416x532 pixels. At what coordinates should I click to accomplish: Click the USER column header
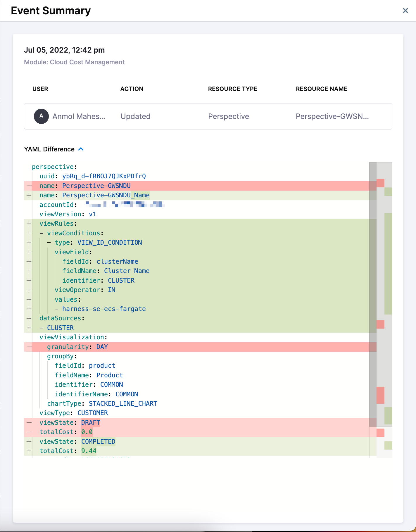tap(40, 89)
